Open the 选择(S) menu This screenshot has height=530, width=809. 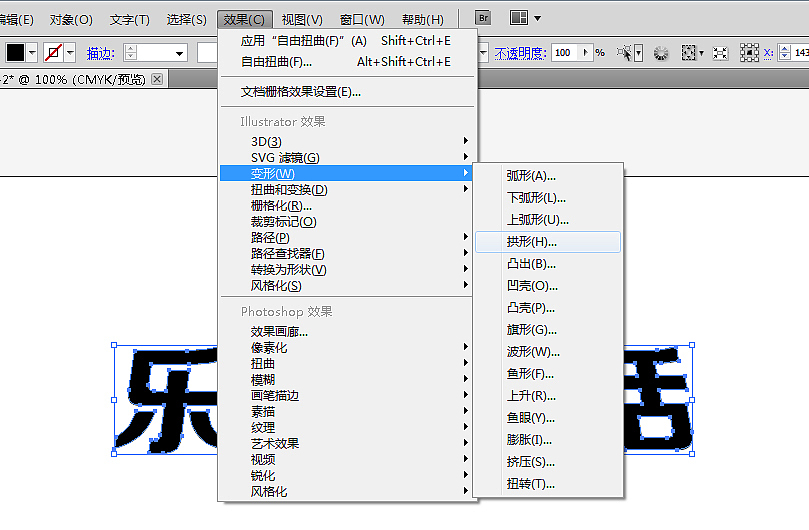click(x=186, y=20)
